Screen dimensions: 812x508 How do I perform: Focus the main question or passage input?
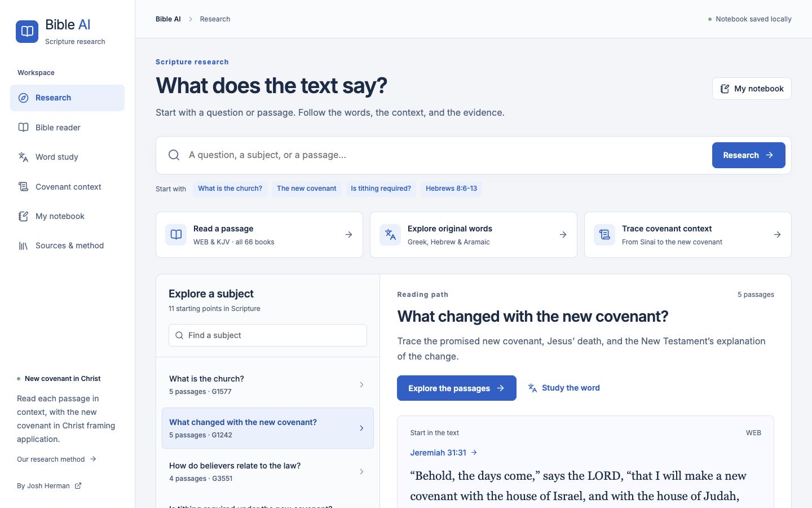[445, 155]
